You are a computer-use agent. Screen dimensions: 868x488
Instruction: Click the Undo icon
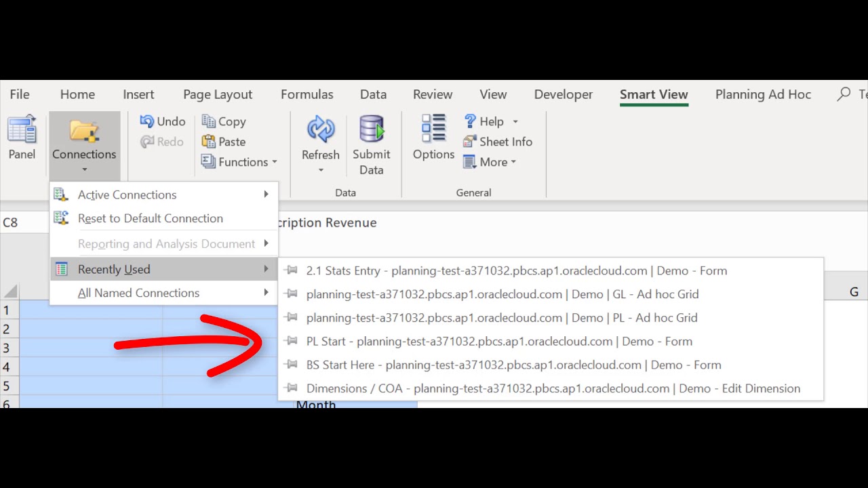tap(146, 121)
